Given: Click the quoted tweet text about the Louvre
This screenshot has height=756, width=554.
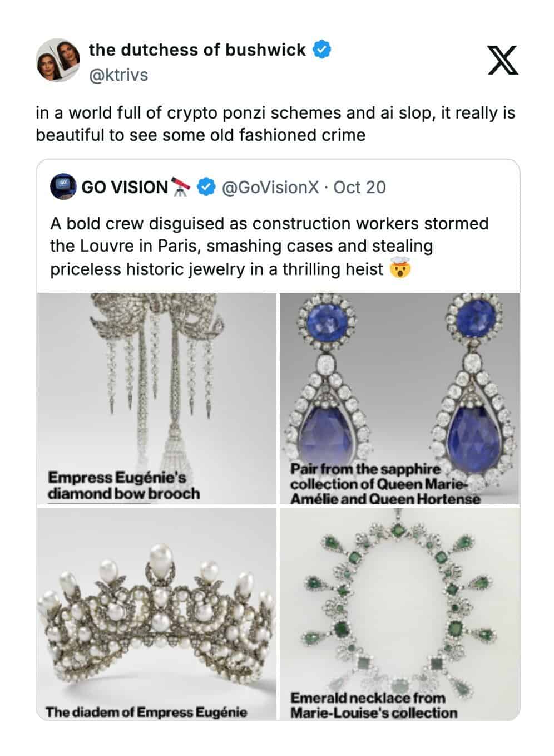Looking at the screenshot, I should [x=269, y=246].
